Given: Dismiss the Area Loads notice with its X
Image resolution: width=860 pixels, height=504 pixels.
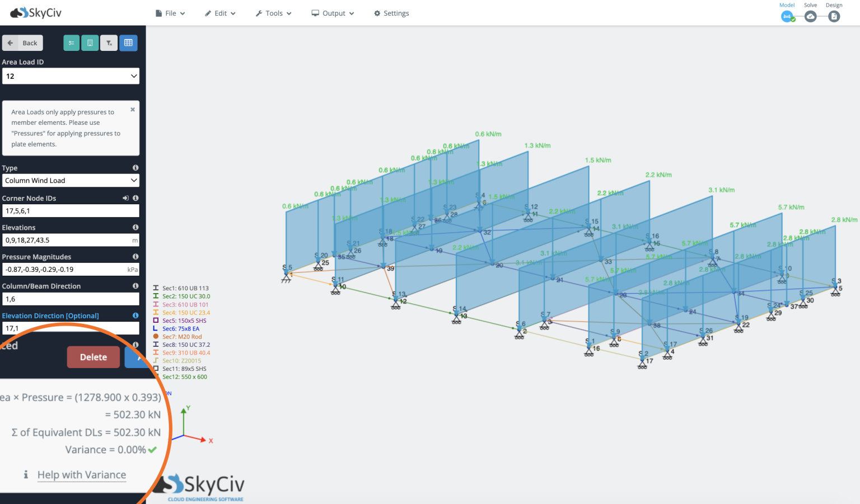Looking at the screenshot, I should 132,109.
